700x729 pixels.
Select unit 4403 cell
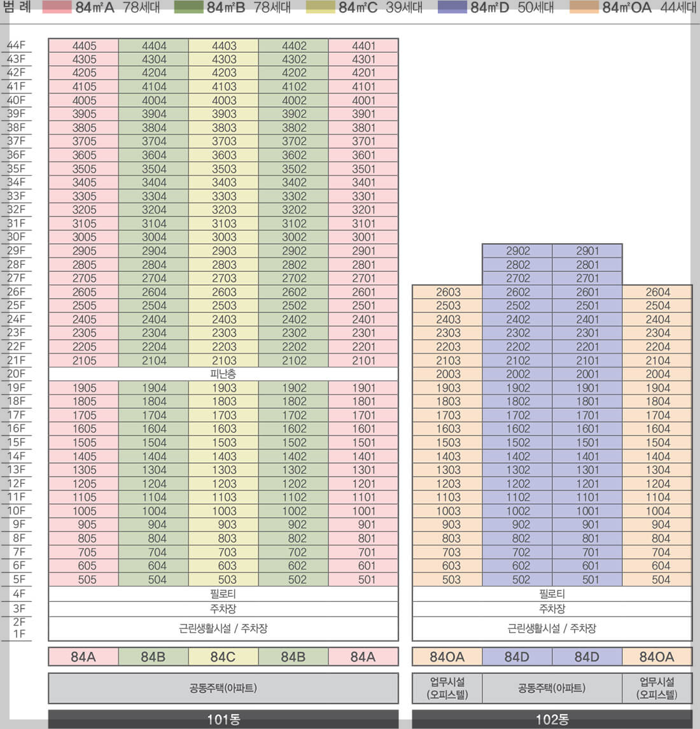(223, 46)
